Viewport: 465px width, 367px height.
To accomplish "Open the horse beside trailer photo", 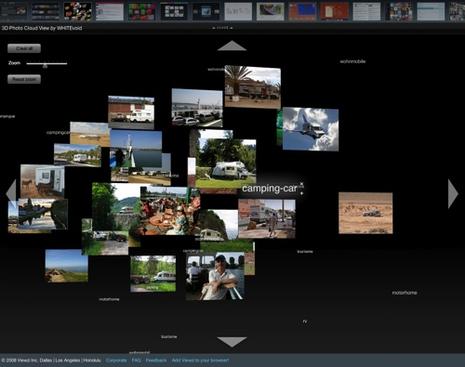I will 42,182.
